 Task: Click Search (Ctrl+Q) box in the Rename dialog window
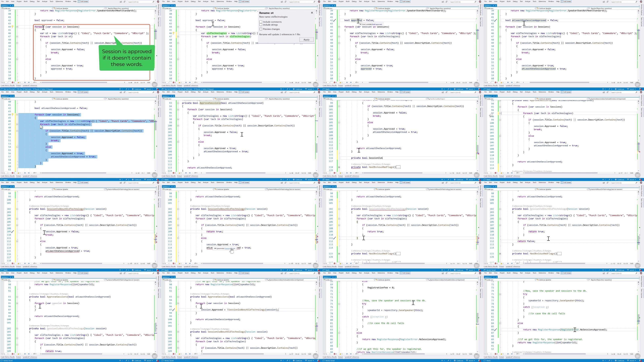tap(302, 2)
